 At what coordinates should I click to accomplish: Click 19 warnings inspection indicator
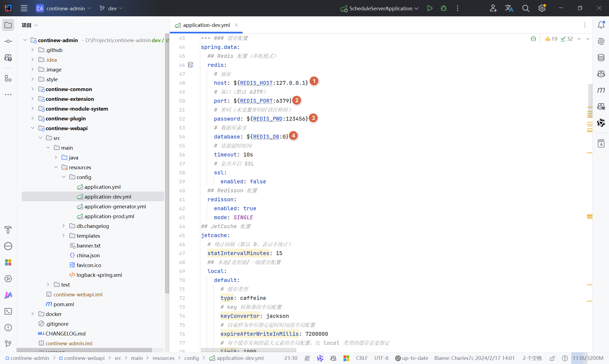[551, 39]
